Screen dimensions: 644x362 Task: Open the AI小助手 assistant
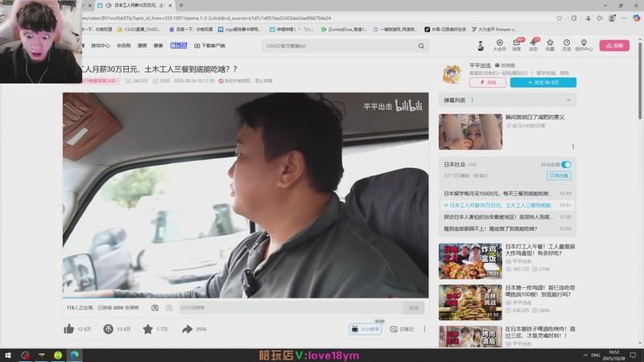pyautogui.click(x=365, y=329)
